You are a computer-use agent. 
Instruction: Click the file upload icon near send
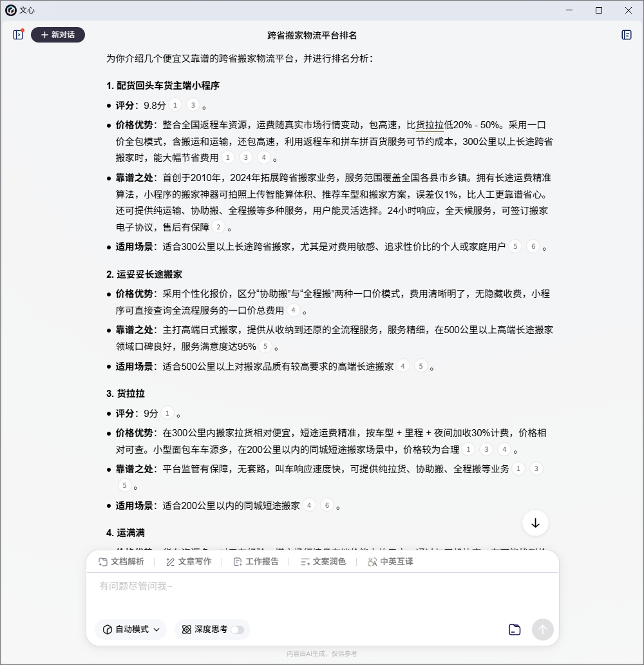[515, 630]
